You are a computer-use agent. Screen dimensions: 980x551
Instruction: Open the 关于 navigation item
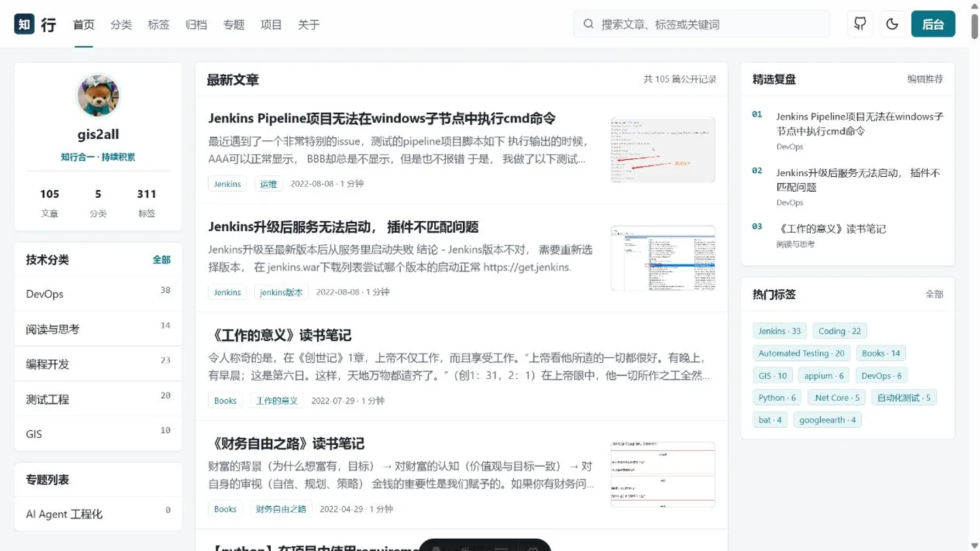tap(308, 24)
